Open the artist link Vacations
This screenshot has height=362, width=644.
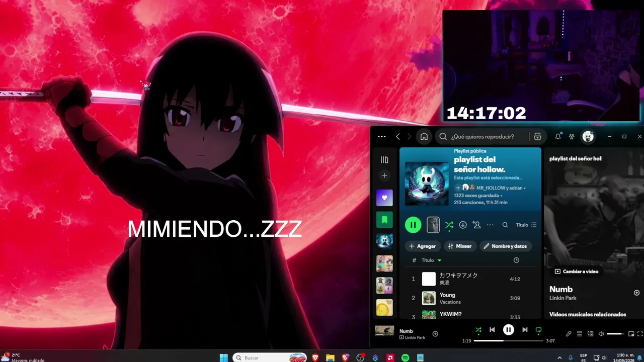(450, 302)
